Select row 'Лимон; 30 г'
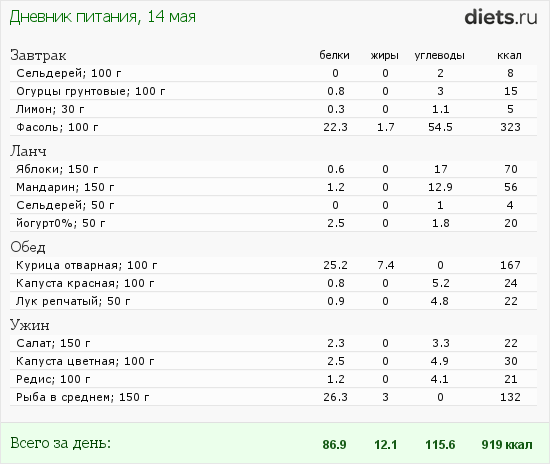 tap(273, 109)
